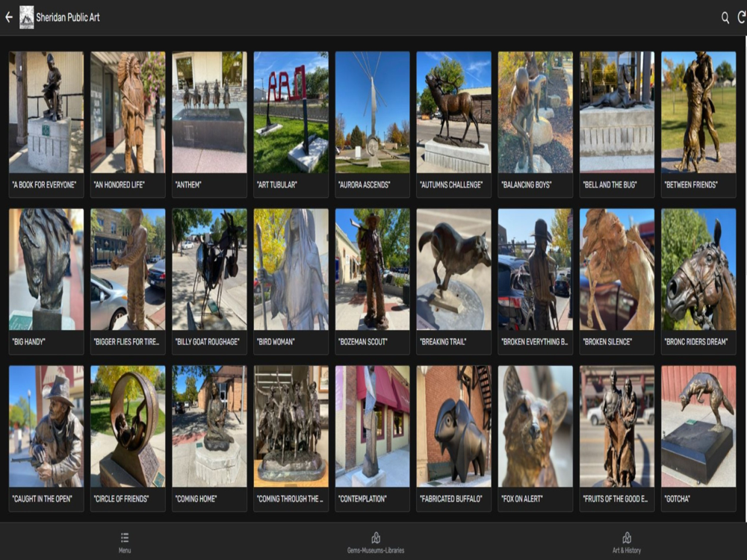Image resolution: width=747 pixels, height=560 pixels.
Task: Open "Bronc Riders Dream" horse photo
Action: 698,270
